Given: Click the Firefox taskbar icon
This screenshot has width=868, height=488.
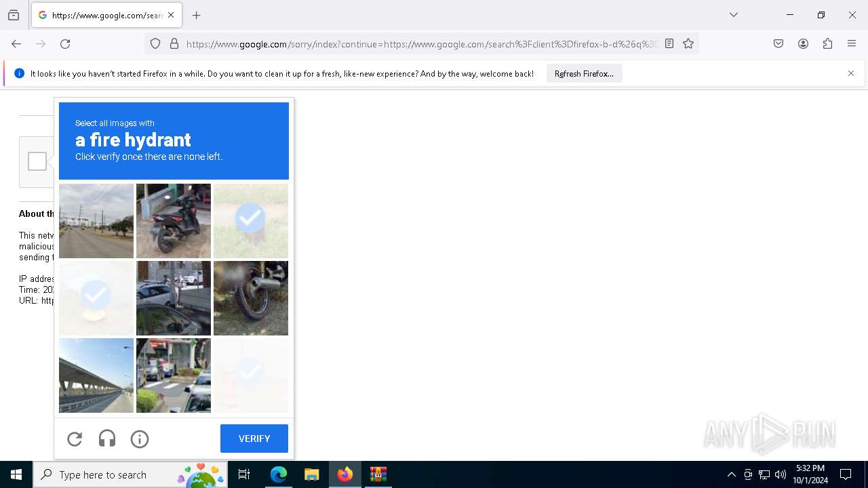Looking at the screenshot, I should (x=344, y=474).
